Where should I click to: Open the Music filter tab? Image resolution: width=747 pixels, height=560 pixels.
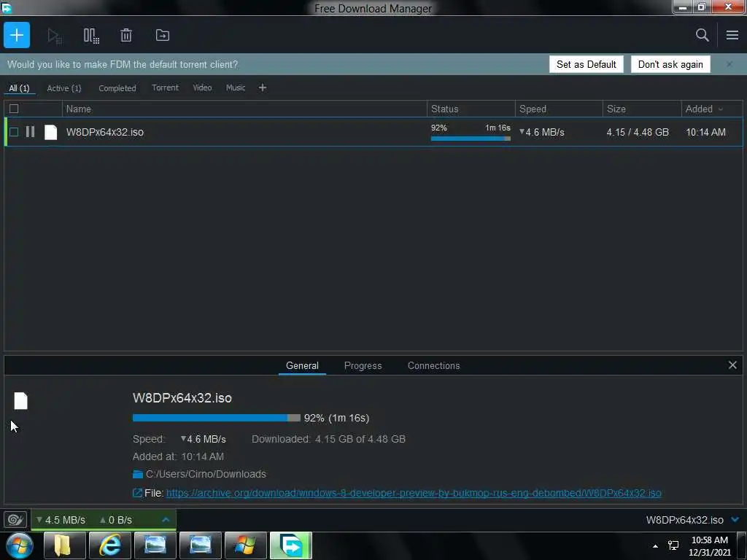(236, 87)
